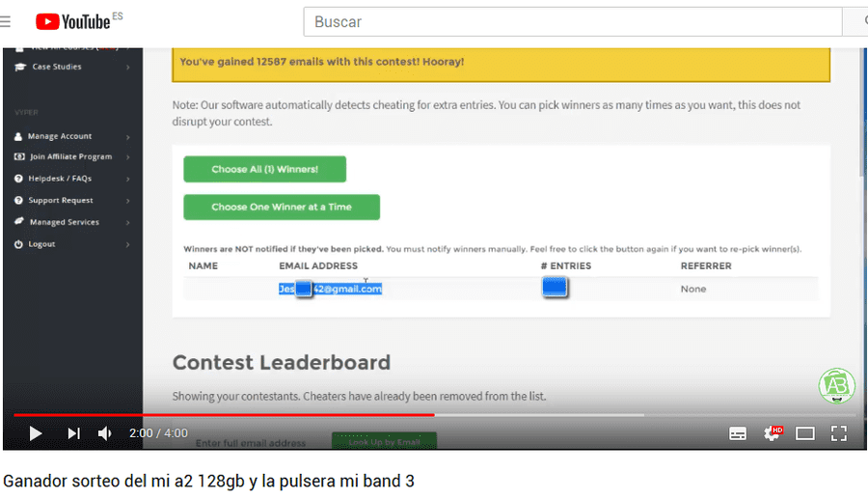Click the None referrer cell
Screen dimensions: 868x500
[693, 289]
